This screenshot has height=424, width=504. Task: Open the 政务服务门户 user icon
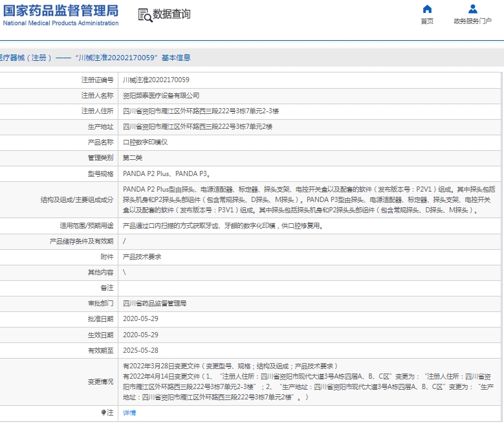(472, 9)
